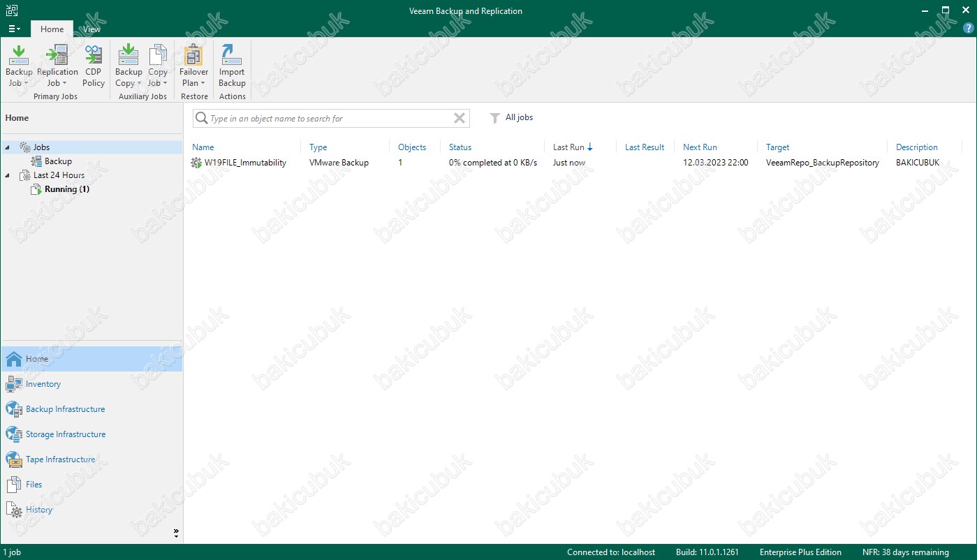Select the Running (1) tree item

coord(67,189)
